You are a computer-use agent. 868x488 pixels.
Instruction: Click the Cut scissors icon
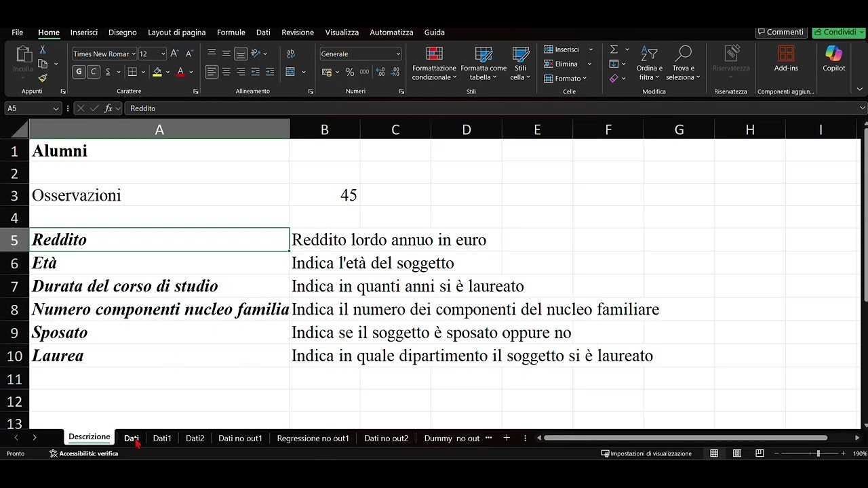click(43, 50)
